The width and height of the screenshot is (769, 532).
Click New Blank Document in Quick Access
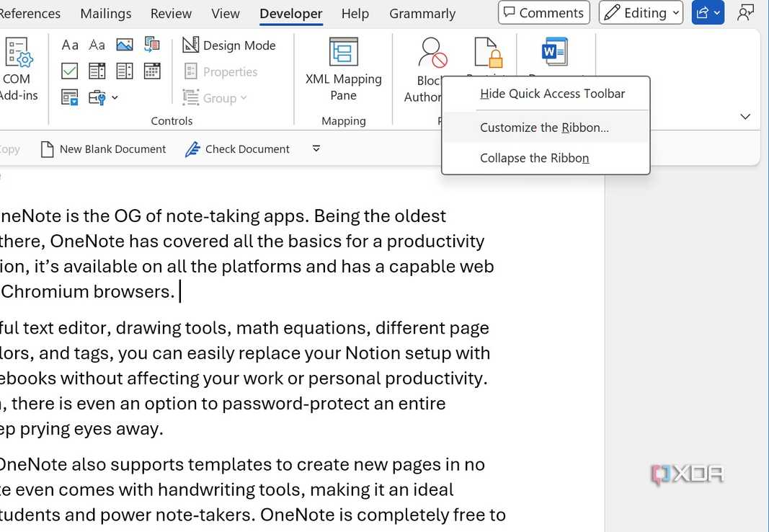(x=103, y=149)
